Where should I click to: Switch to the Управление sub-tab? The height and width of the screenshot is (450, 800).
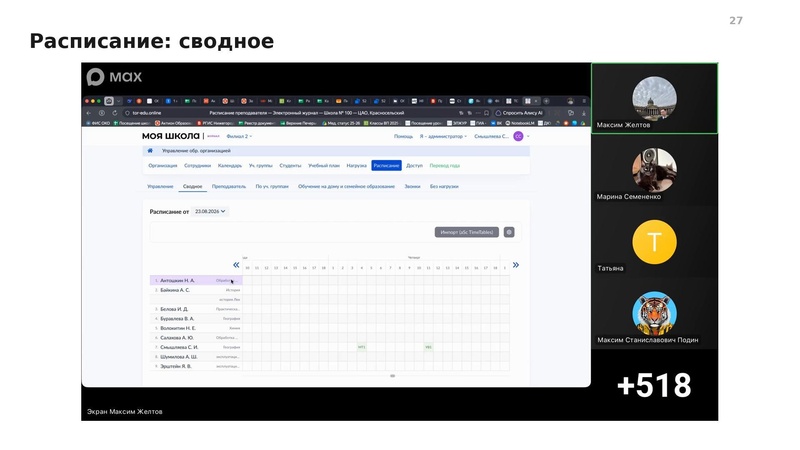(160, 186)
